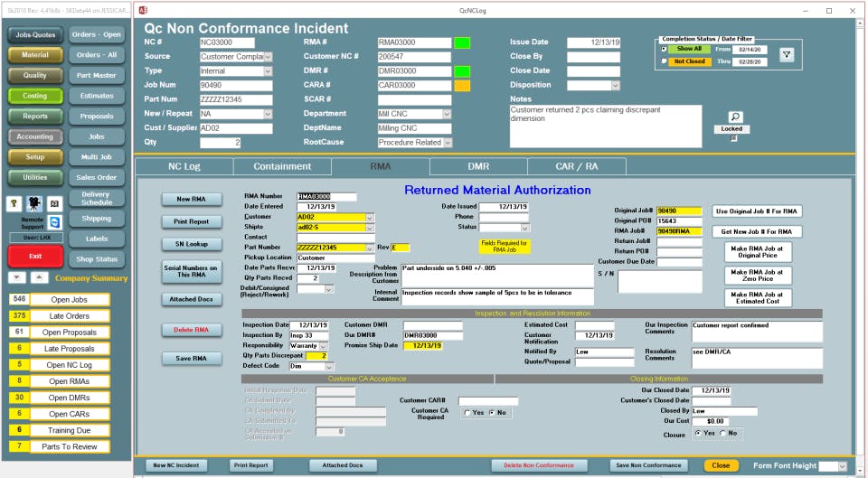
Task: Click the funnel filter icon
Action: coord(787,54)
